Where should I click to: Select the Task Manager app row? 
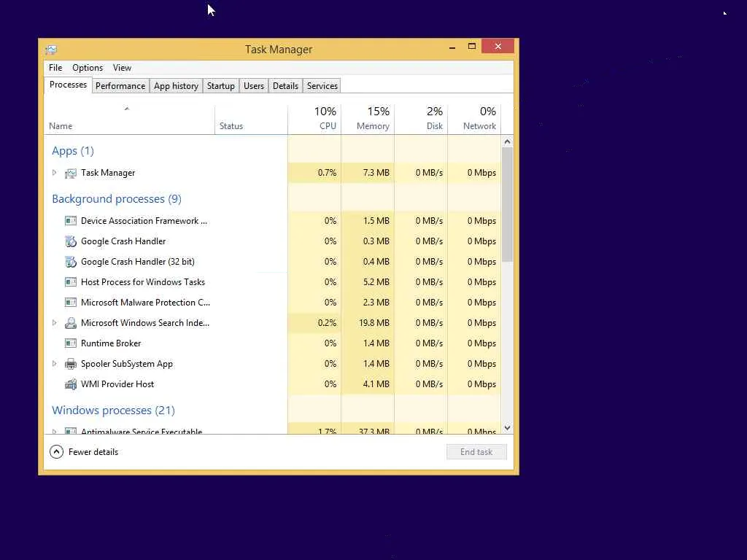(x=273, y=173)
